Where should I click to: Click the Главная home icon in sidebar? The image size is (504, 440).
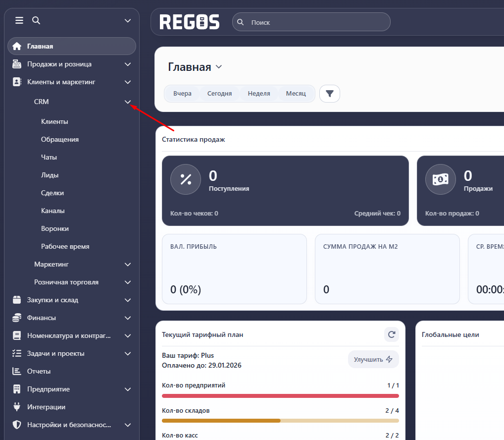tap(17, 46)
